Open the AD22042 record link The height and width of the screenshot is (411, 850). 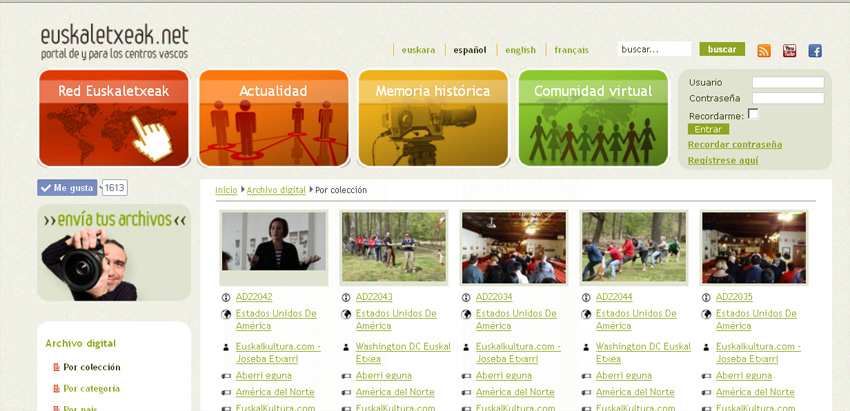tap(254, 297)
